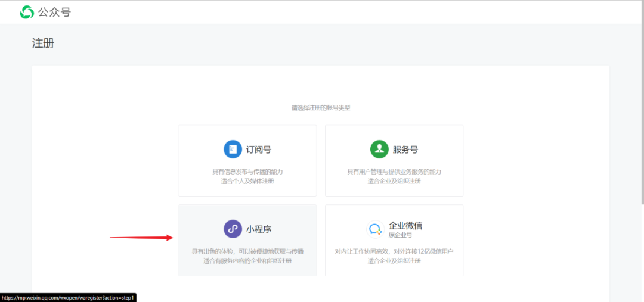This screenshot has height=302, width=644.
Task: Click the 公众号 text in the header
Action: point(55,13)
